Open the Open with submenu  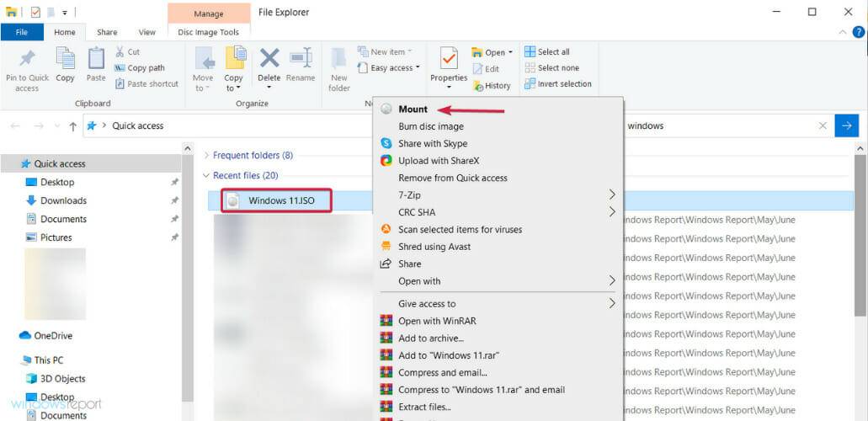498,281
